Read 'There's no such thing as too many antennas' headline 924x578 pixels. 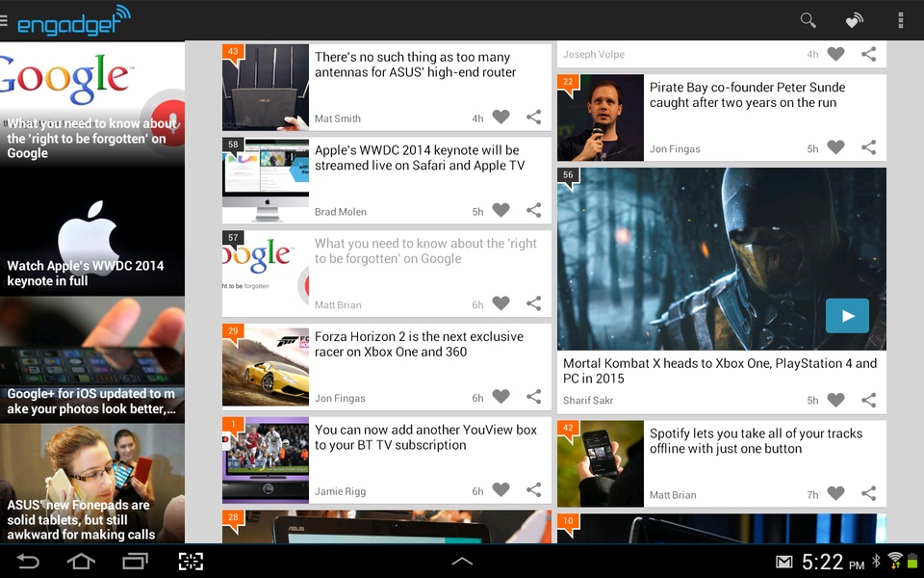(415, 65)
